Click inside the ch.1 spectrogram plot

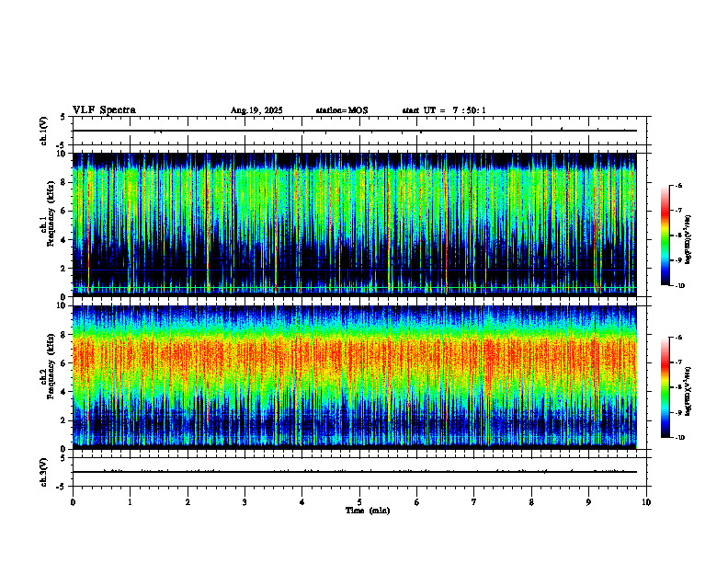coord(355,224)
